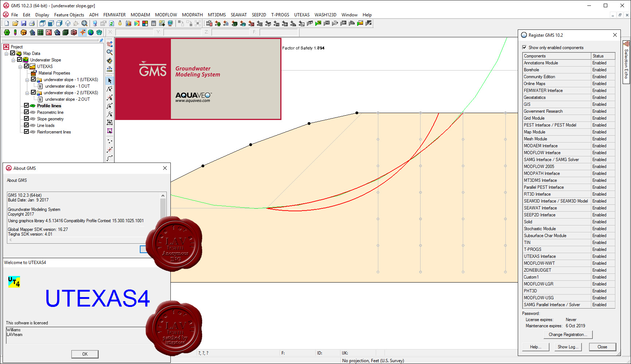Uncheck the Reinforcement lines coverage
The width and height of the screenshot is (631, 364).
(x=27, y=132)
